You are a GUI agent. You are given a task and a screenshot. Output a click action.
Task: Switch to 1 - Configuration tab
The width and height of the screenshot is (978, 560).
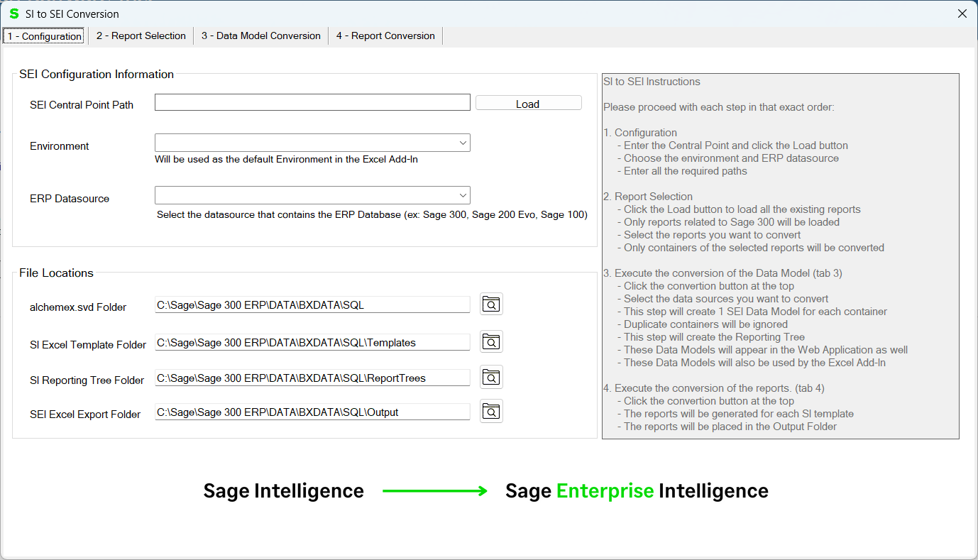tap(44, 36)
